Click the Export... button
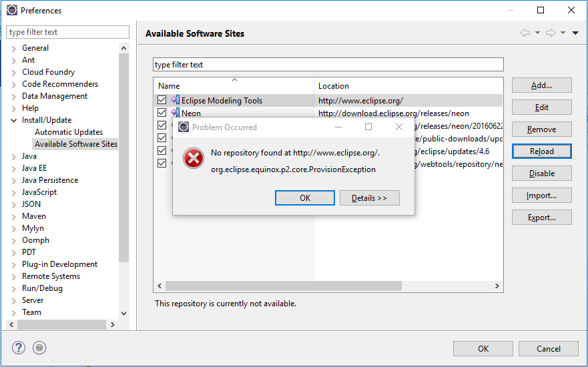The width and height of the screenshot is (588, 367). (541, 218)
